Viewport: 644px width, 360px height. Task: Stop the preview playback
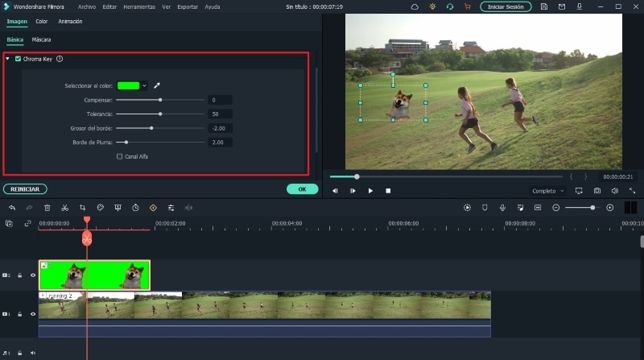point(388,191)
